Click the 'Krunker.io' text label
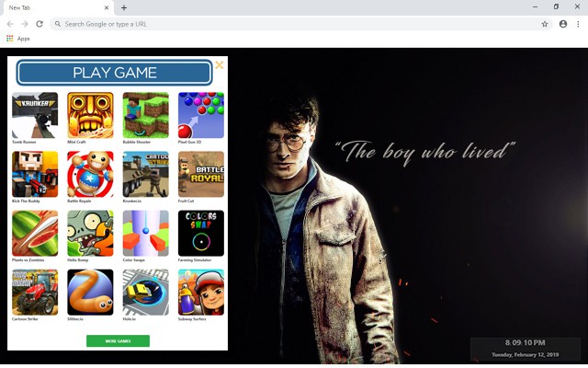This screenshot has height=368, width=588. (x=132, y=201)
